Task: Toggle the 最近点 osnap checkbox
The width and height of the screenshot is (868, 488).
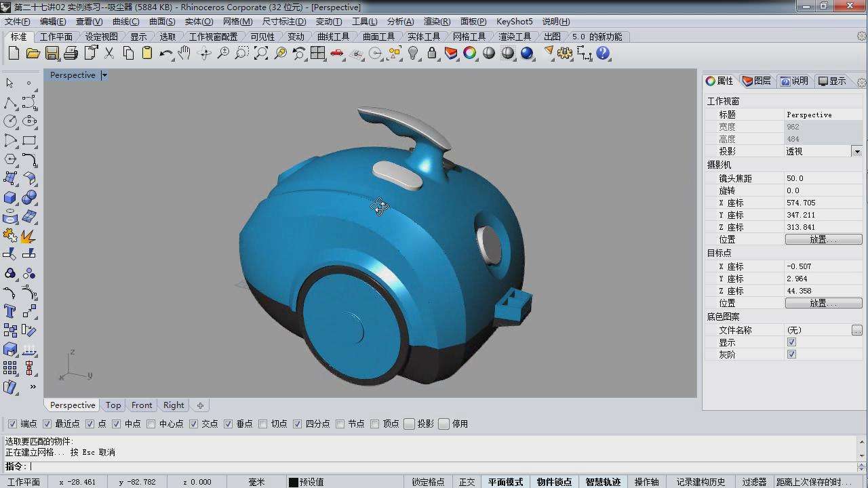Action: [47, 424]
